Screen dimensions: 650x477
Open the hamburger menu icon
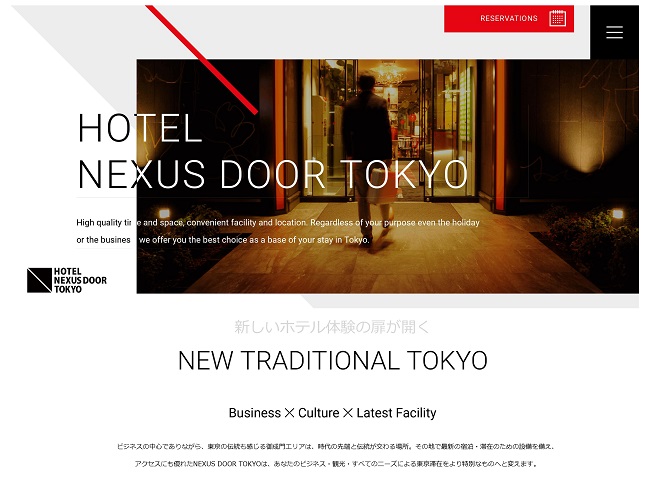[x=614, y=32]
